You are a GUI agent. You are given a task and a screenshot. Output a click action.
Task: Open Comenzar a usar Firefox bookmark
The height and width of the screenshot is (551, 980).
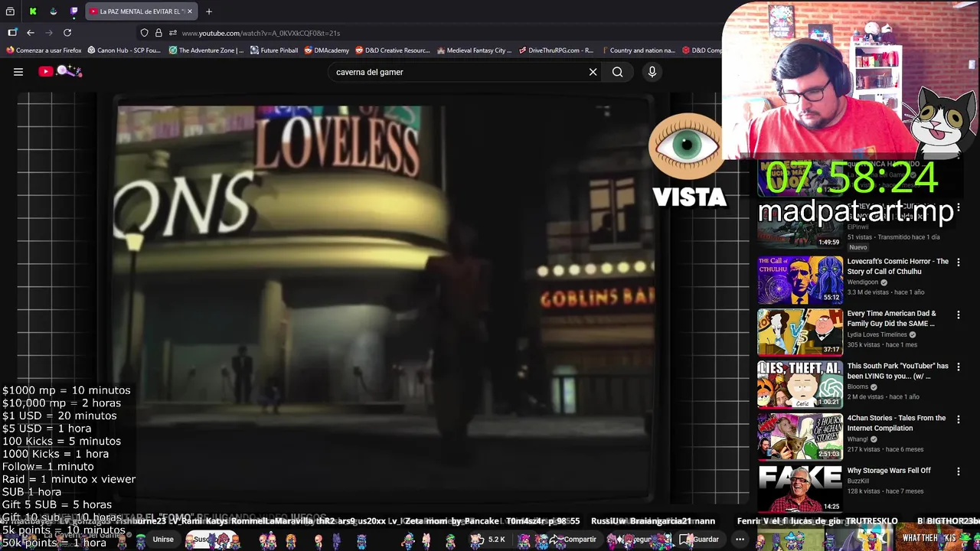[44, 51]
